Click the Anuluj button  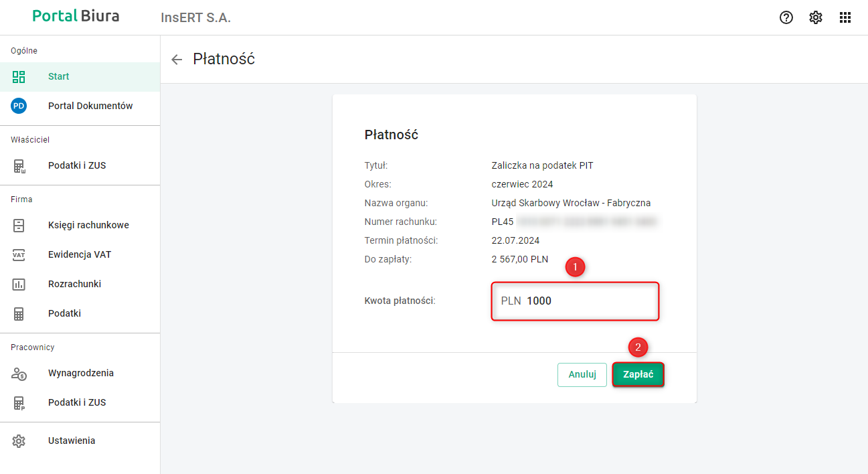point(582,375)
